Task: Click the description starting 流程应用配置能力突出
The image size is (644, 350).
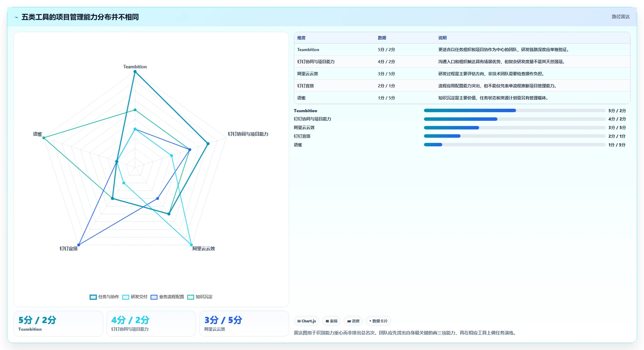Action: (x=497, y=86)
